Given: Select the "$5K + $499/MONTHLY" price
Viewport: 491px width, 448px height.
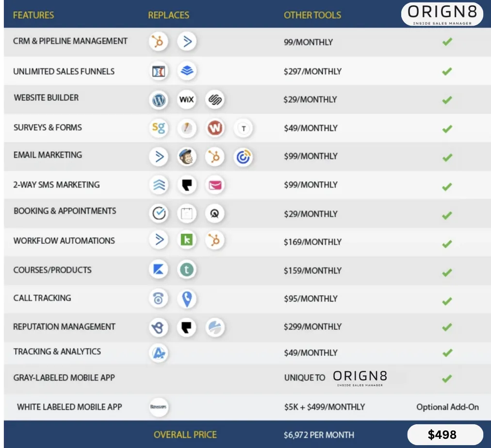Looking at the screenshot, I should coord(325,407).
